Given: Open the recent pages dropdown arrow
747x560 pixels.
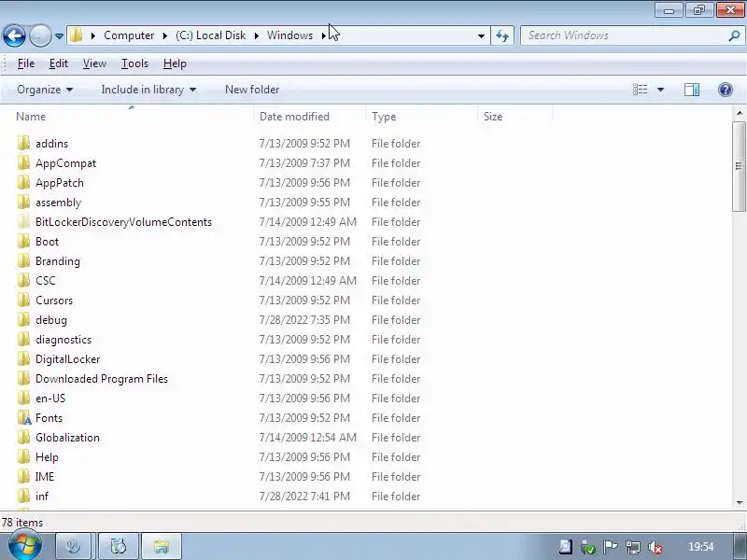Looking at the screenshot, I should click(x=59, y=36).
